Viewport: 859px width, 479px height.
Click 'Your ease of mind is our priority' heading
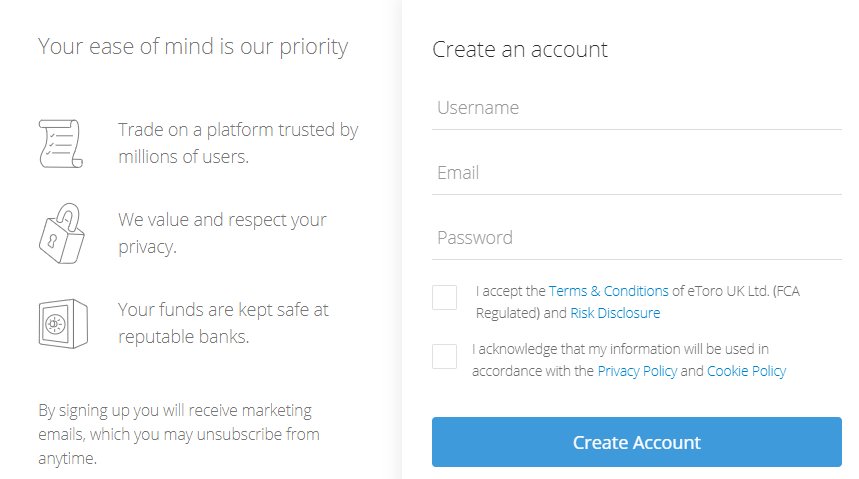tap(193, 47)
